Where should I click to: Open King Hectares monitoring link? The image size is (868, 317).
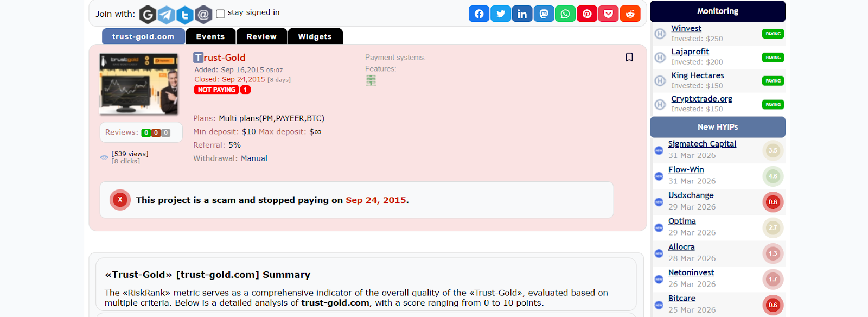pos(697,75)
